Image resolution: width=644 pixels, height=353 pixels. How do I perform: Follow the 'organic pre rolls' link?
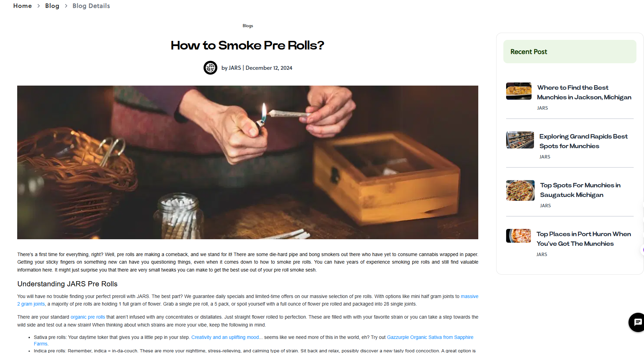click(x=88, y=317)
